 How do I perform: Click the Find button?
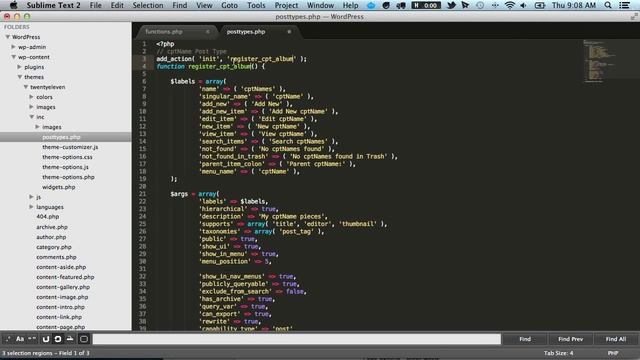click(x=525, y=339)
